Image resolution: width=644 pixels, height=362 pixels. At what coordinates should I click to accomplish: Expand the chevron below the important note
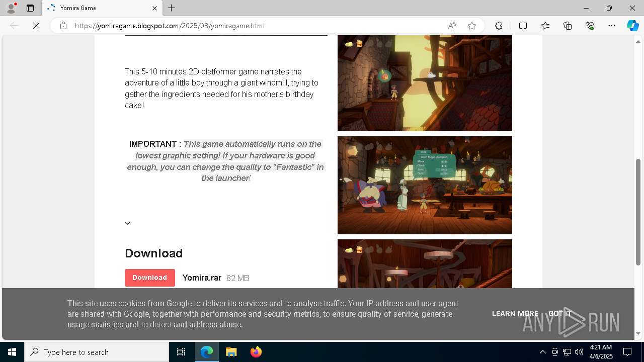point(128,223)
